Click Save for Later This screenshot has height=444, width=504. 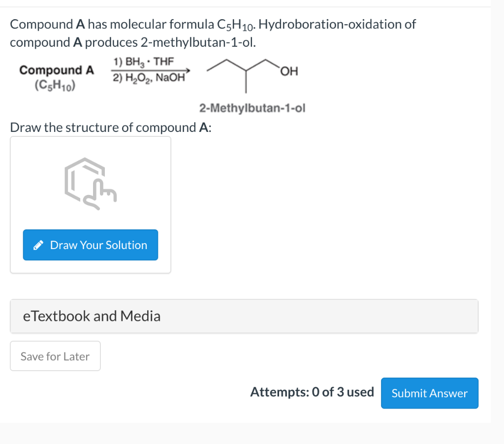55,356
